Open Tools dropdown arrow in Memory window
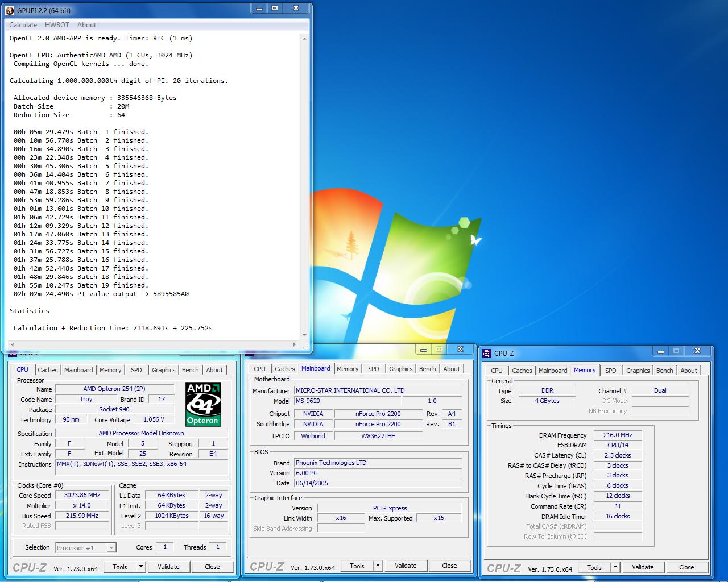Screen dimensions: 728x582 point(615,567)
